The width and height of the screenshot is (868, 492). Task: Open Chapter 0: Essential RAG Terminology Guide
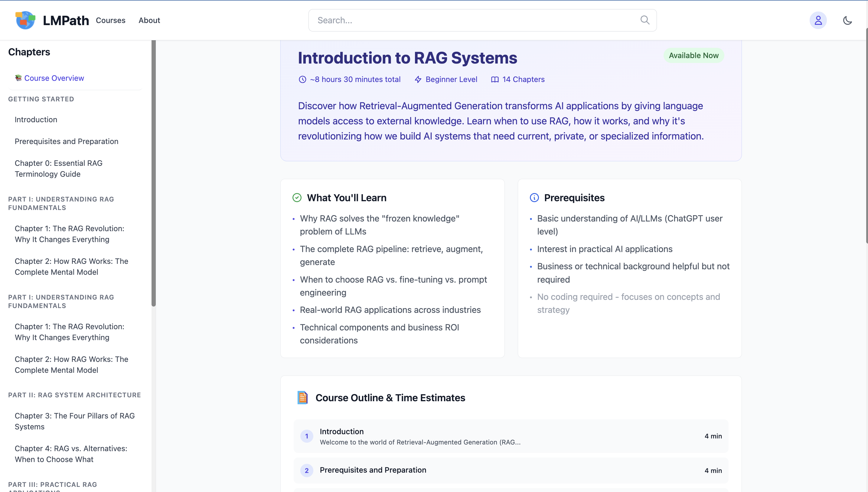58,168
